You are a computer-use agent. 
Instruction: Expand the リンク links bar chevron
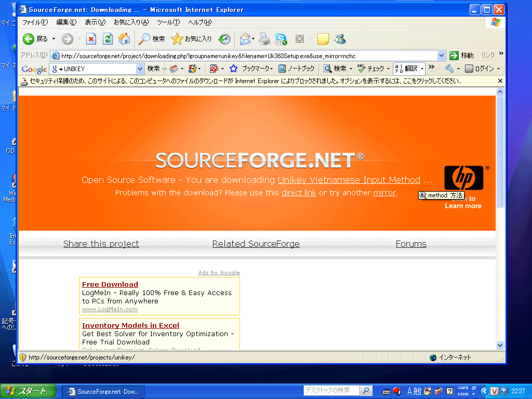click(501, 54)
